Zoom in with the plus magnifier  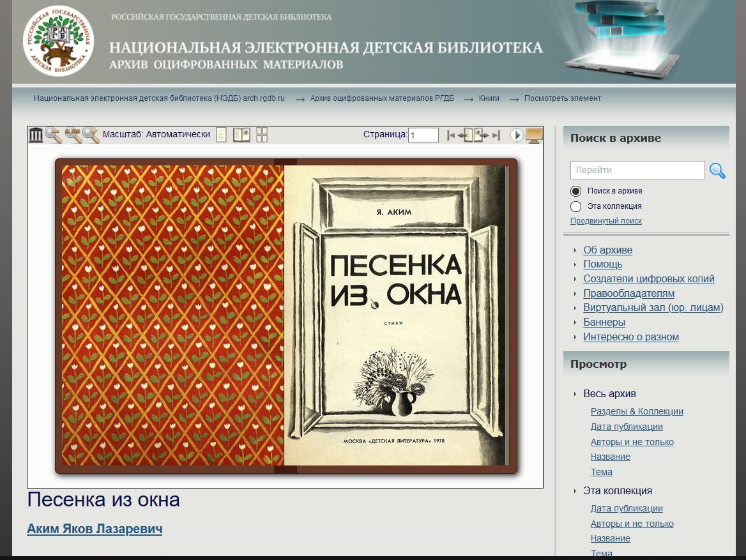click(91, 135)
